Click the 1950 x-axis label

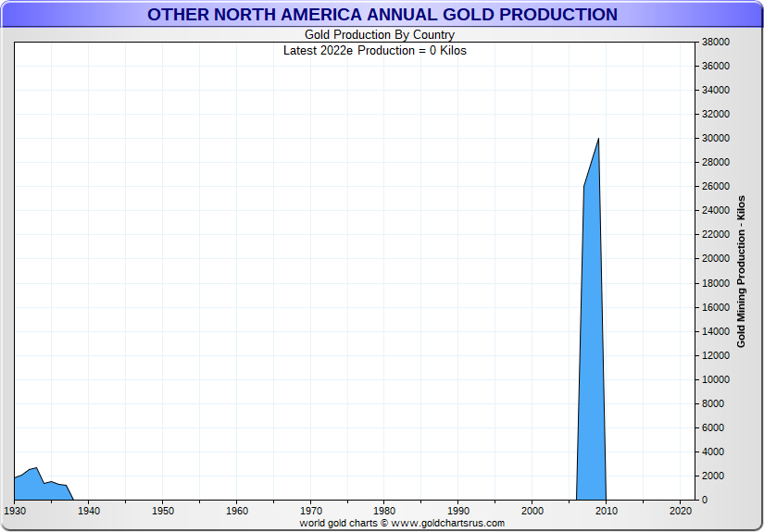163,511
